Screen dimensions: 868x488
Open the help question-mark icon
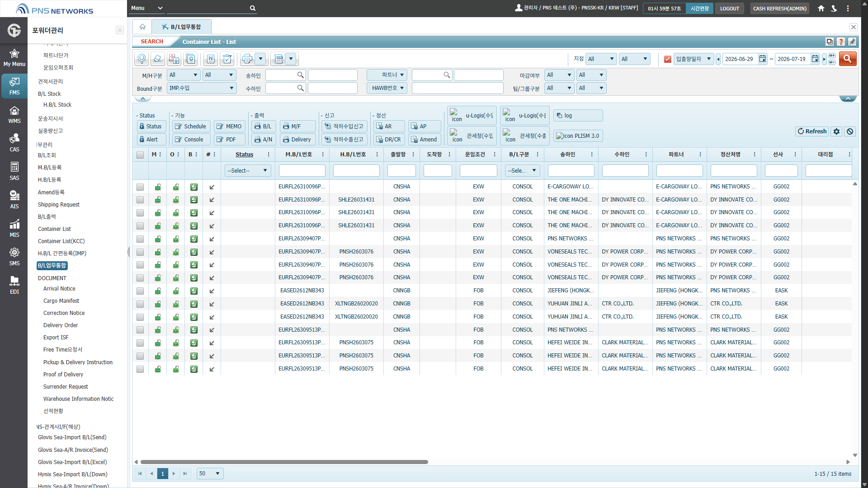click(x=841, y=42)
